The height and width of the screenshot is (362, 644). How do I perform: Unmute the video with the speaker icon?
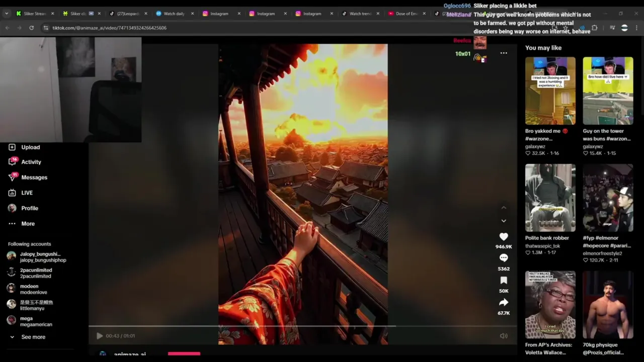click(x=504, y=336)
